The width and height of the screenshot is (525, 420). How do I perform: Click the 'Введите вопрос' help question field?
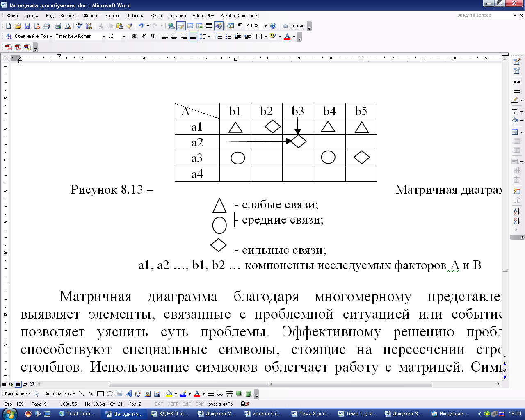click(x=484, y=15)
